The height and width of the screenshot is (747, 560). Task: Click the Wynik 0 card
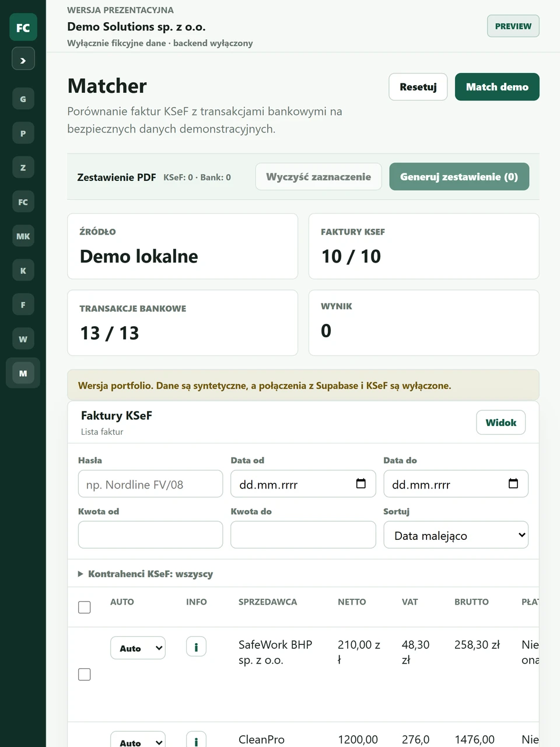click(424, 323)
